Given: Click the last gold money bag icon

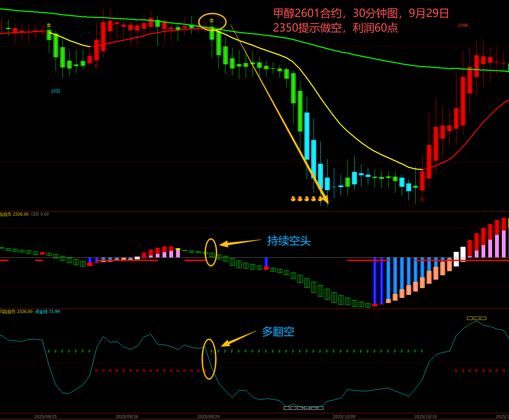Looking at the screenshot, I should (x=320, y=199).
